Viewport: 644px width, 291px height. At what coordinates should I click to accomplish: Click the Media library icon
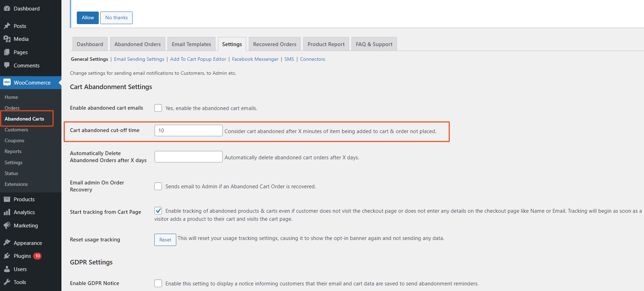coord(7,39)
